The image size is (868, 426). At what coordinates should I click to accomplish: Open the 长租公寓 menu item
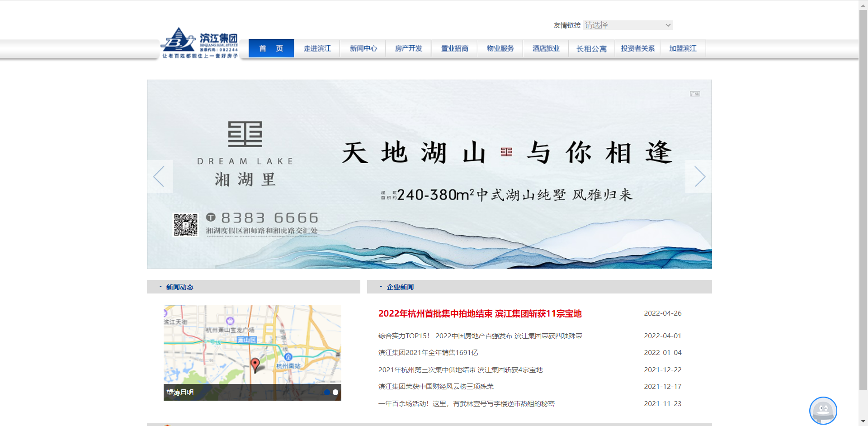click(591, 48)
